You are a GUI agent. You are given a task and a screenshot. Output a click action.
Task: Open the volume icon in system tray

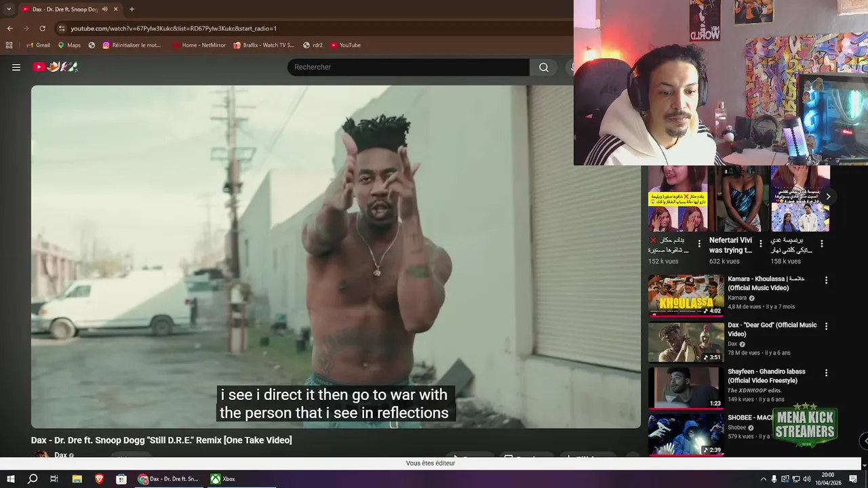[807, 479]
